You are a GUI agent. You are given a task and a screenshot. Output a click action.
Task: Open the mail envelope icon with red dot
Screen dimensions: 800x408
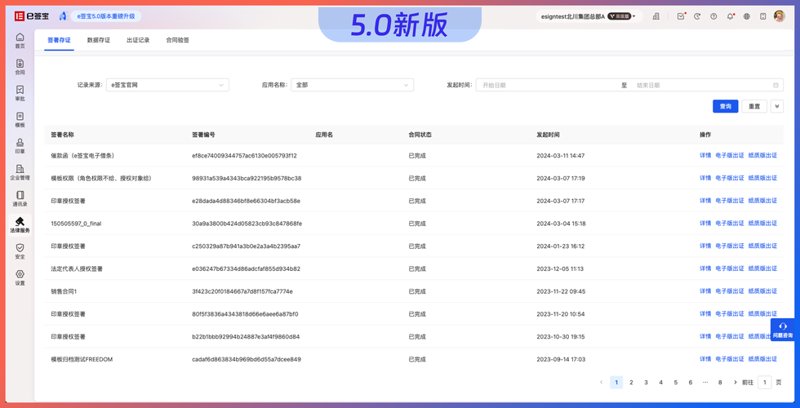[681, 16]
